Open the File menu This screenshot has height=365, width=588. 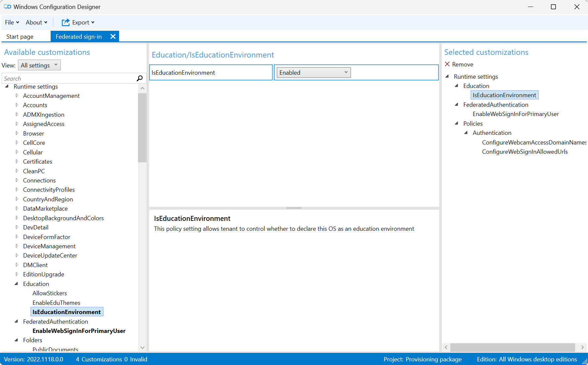tap(12, 22)
